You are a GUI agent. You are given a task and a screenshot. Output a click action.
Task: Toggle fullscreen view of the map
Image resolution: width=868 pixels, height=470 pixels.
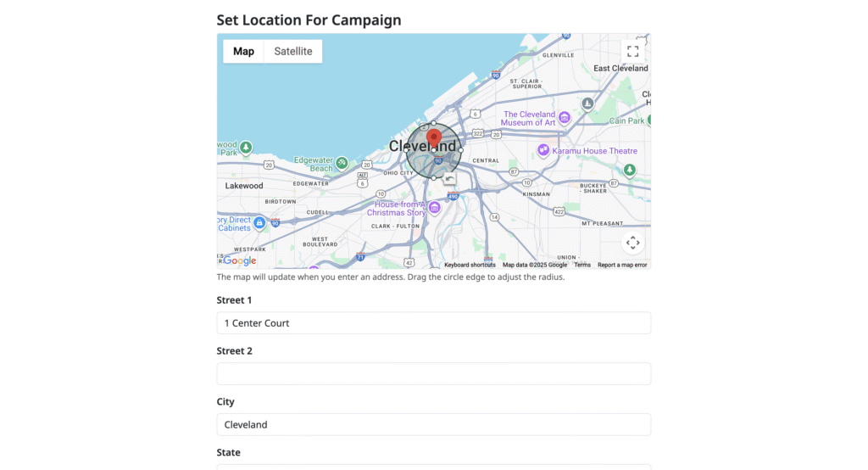[632, 51]
